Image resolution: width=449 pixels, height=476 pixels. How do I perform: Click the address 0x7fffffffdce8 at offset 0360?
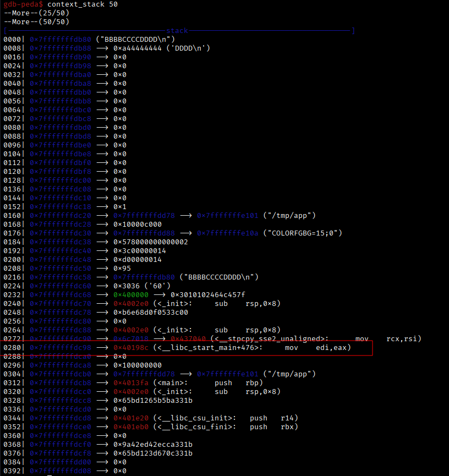click(61, 436)
